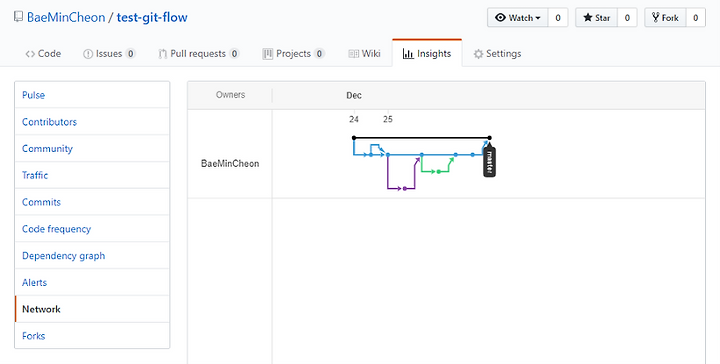
Task: Click the Projects board icon
Action: click(267, 54)
